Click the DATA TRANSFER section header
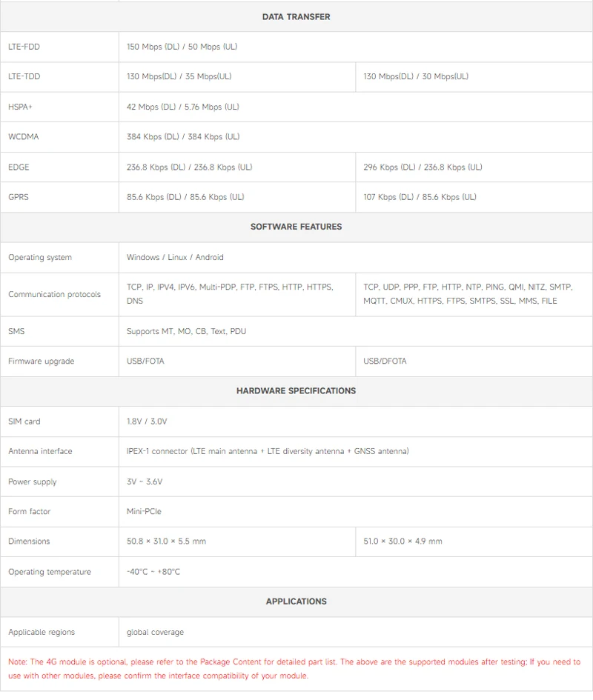The width and height of the screenshot is (593, 700). pyautogui.click(x=296, y=17)
